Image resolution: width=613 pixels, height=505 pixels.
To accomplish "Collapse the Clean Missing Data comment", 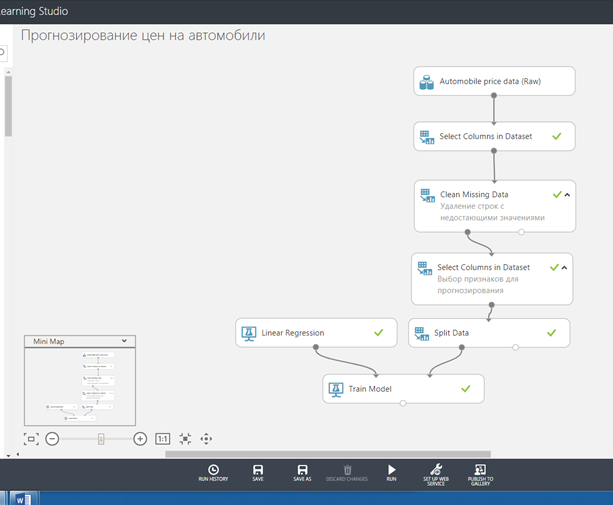I will pyautogui.click(x=568, y=195).
